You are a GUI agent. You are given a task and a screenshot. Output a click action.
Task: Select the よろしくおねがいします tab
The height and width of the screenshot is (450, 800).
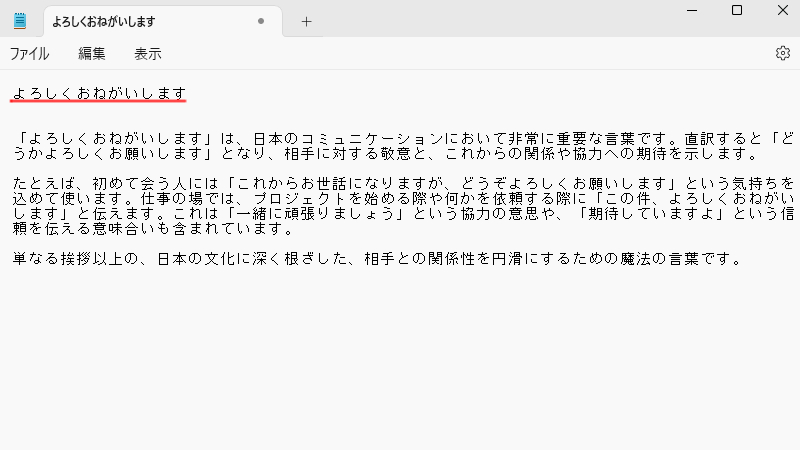tap(163, 21)
